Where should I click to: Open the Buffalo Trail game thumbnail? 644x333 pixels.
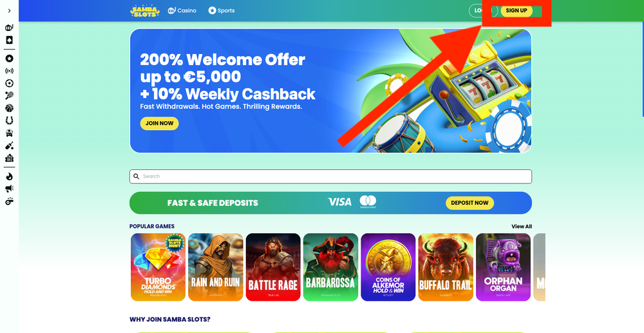[445, 267]
